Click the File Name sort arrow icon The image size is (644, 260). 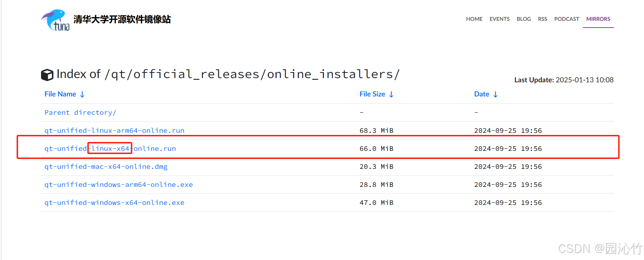click(x=82, y=94)
